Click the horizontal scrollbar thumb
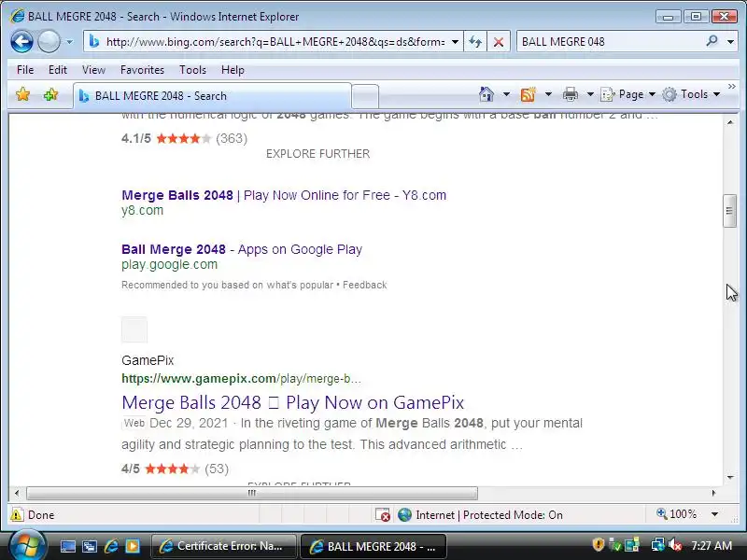The width and height of the screenshot is (747, 560). click(252, 493)
